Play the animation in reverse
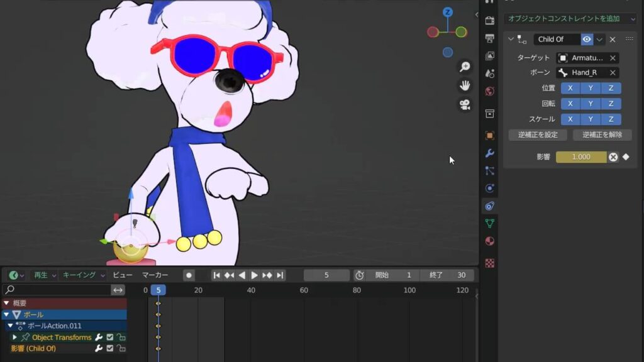644x362 pixels. coord(242,275)
